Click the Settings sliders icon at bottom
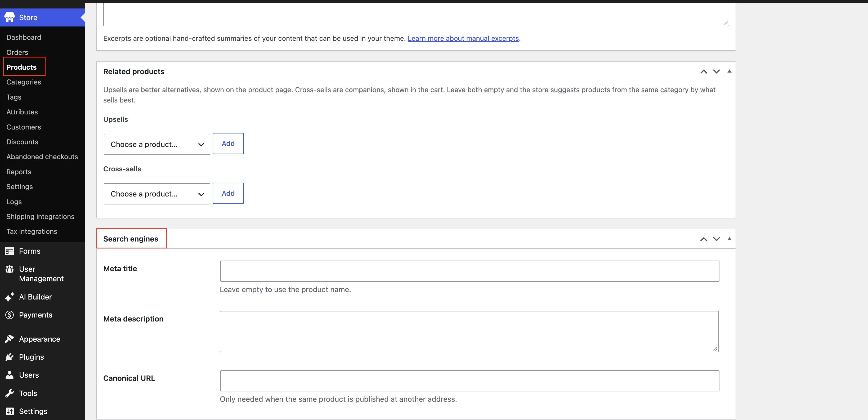 10,411
